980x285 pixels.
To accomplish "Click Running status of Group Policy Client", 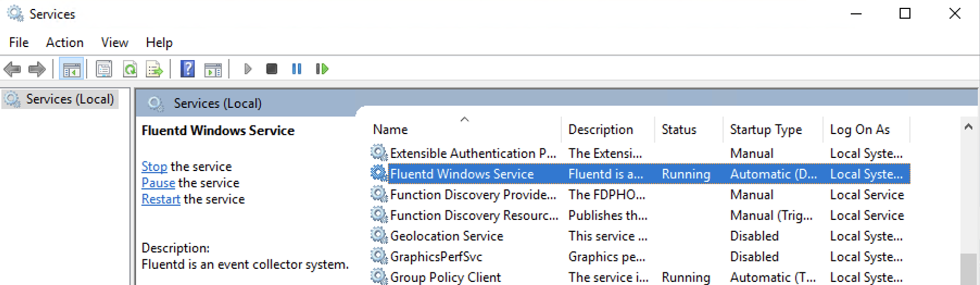I will [x=686, y=277].
